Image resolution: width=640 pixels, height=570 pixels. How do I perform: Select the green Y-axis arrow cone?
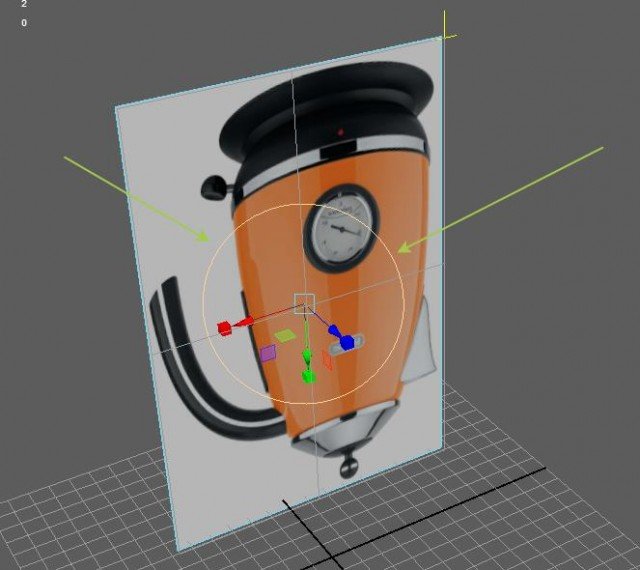[307, 355]
